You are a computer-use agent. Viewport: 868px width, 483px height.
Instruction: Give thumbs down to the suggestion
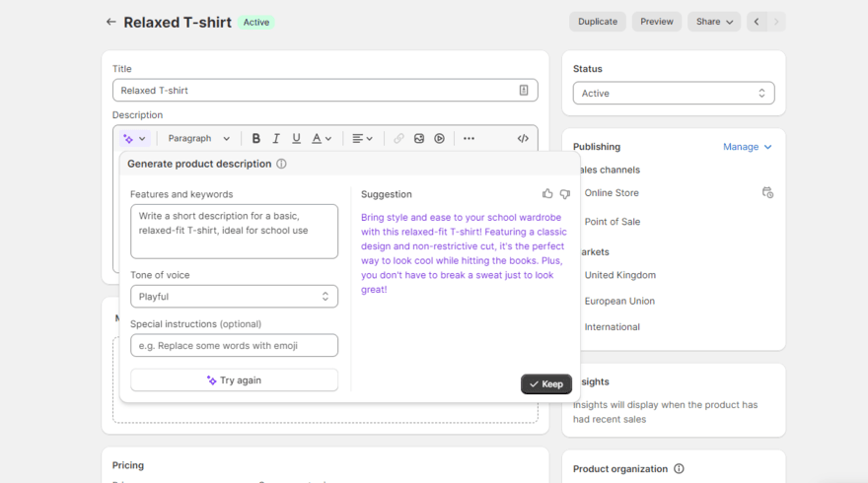565,194
